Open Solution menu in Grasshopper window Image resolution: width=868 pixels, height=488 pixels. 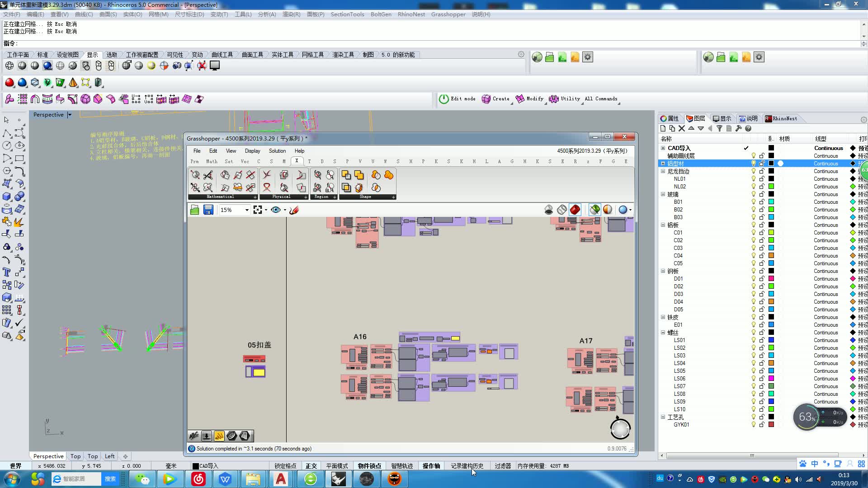click(x=277, y=151)
